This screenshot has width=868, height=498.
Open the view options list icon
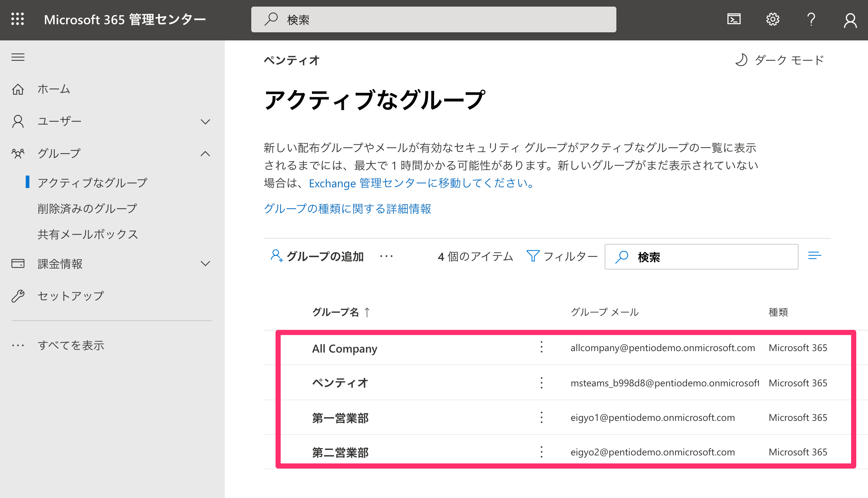tap(815, 256)
